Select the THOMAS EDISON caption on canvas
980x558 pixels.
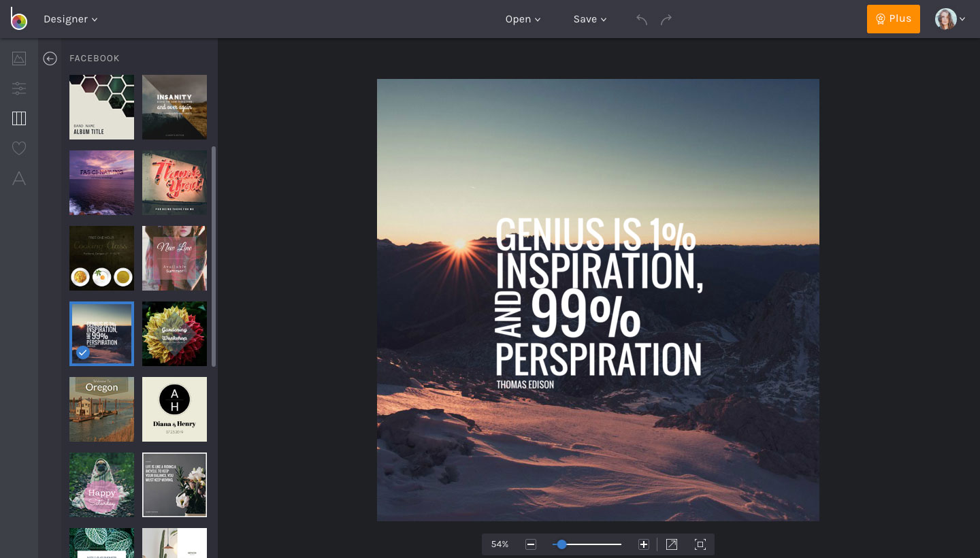pyautogui.click(x=525, y=384)
